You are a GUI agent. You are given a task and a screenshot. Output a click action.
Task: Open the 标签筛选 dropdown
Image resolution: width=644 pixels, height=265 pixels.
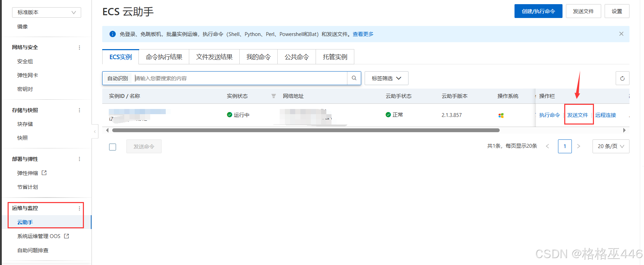click(386, 78)
